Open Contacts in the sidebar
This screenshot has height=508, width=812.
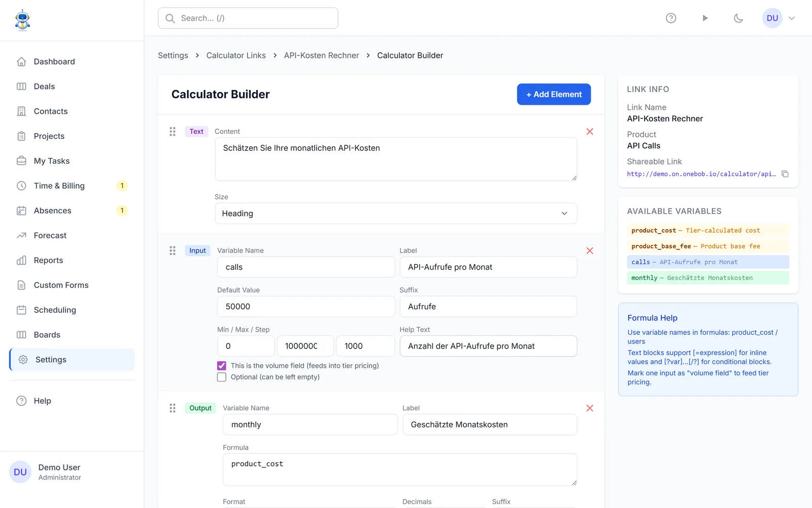point(72,111)
